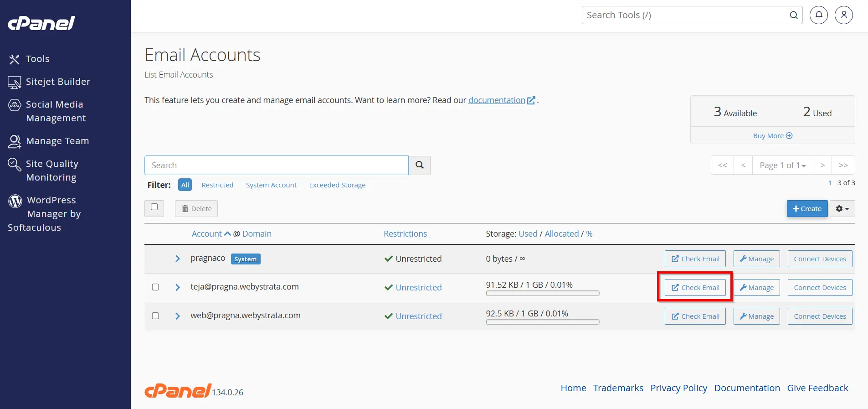Click the Give Feedback link

(x=818, y=388)
